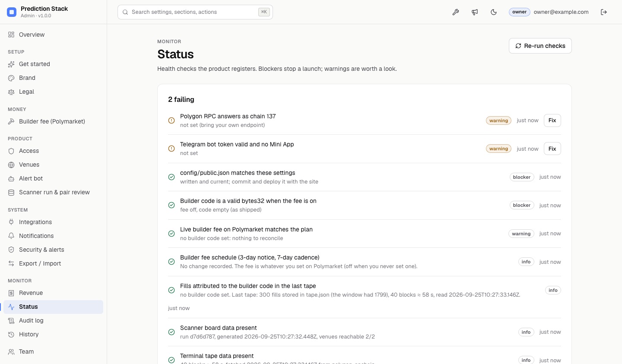Toggle dark mode moon icon
Viewport: 622px width, 364px height.
(494, 12)
